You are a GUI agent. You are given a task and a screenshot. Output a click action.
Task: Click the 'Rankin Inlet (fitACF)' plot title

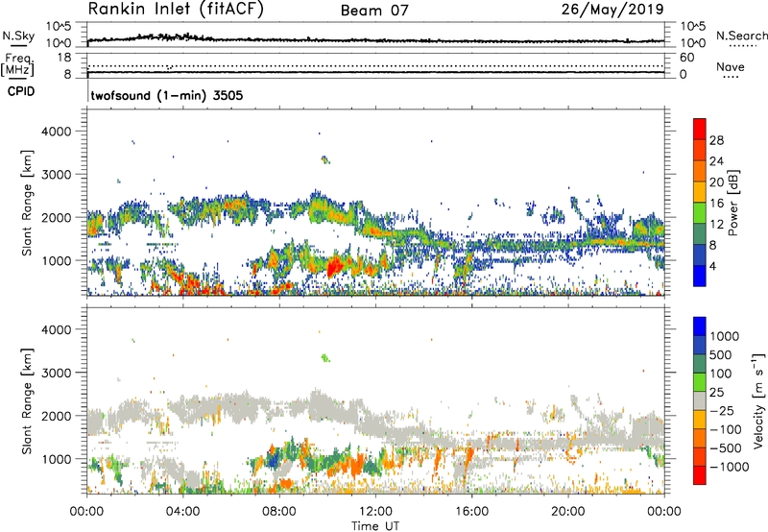point(176,9)
